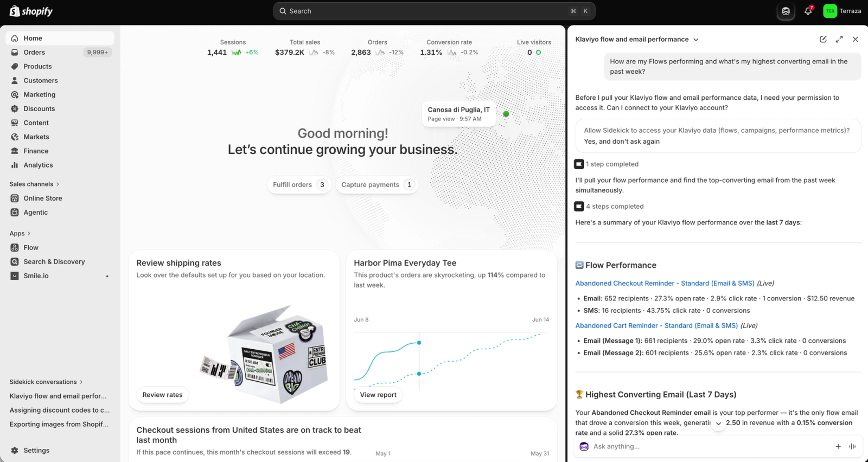
Task: Expand Sidekick panel to full screen
Action: [x=839, y=39]
